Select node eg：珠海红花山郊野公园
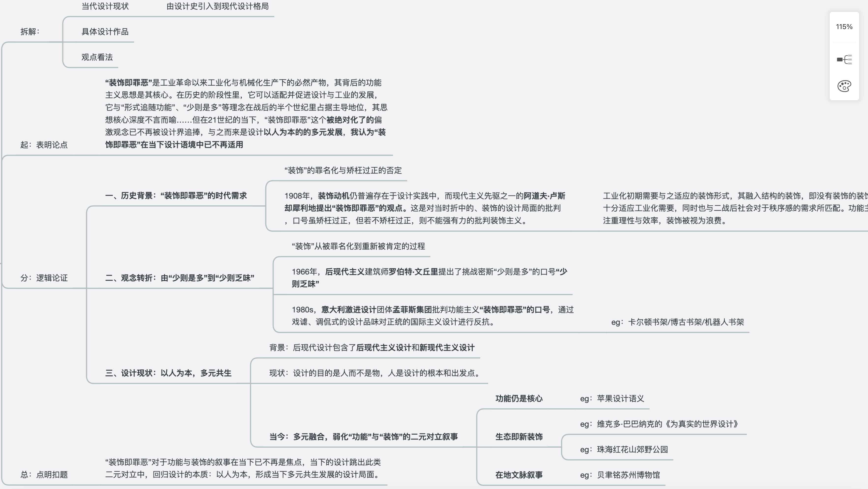The width and height of the screenshot is (868, 489). [624, 450]
